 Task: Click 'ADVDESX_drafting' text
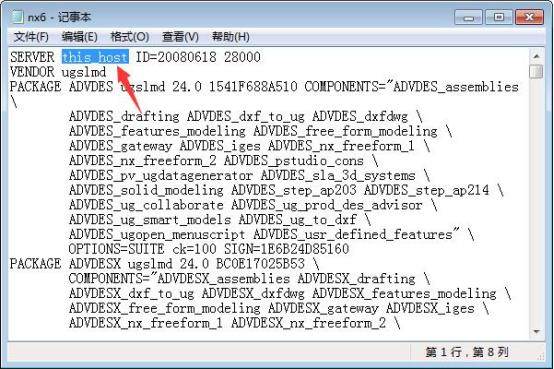356,279
